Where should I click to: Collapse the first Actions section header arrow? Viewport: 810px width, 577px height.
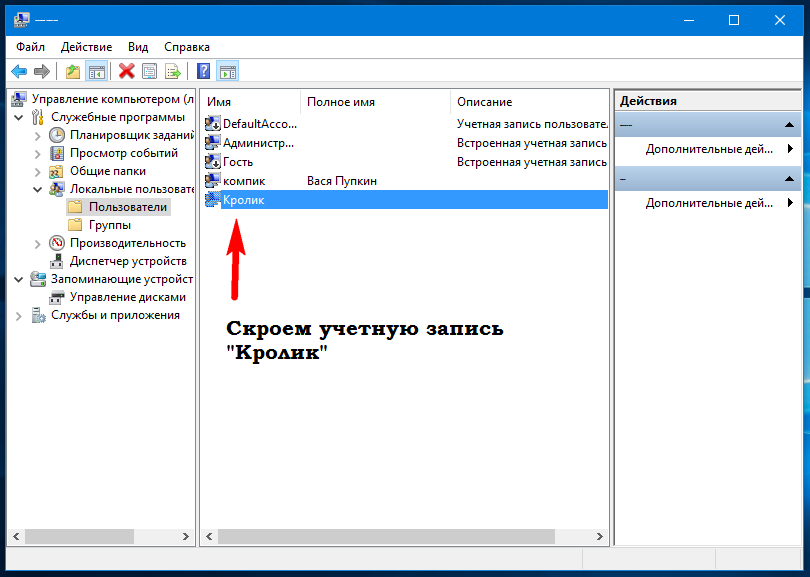pos(789,124)
